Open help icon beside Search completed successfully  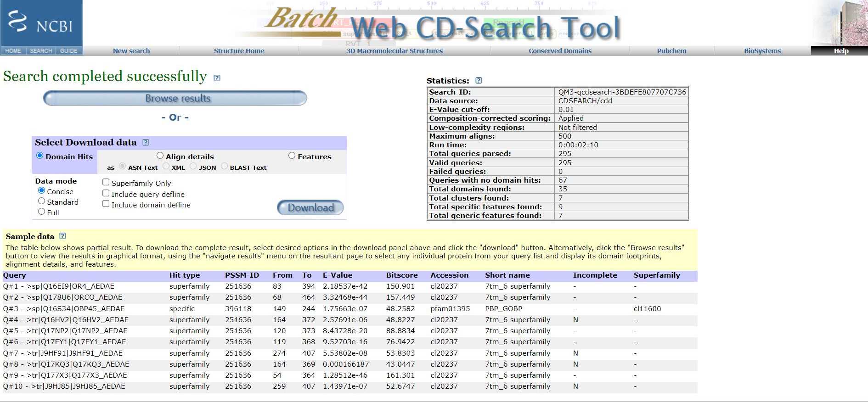coord(217,78)
